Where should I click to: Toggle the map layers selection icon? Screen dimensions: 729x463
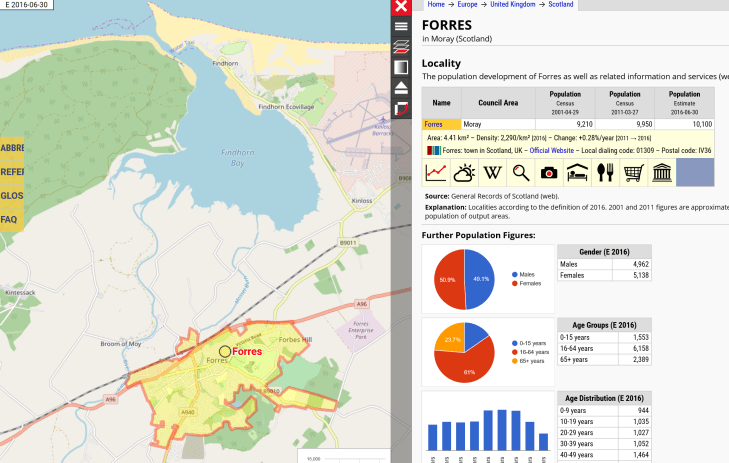point(401,46)
